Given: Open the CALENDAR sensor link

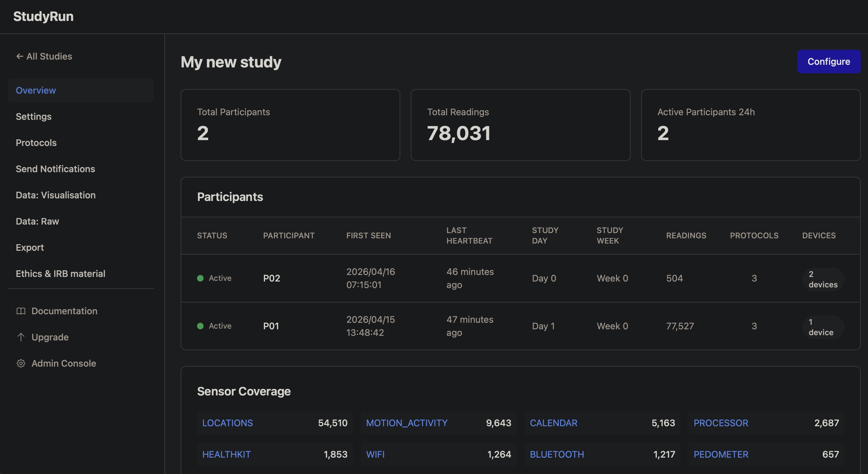Looking at the screenshot, I should tap(553, 423).
